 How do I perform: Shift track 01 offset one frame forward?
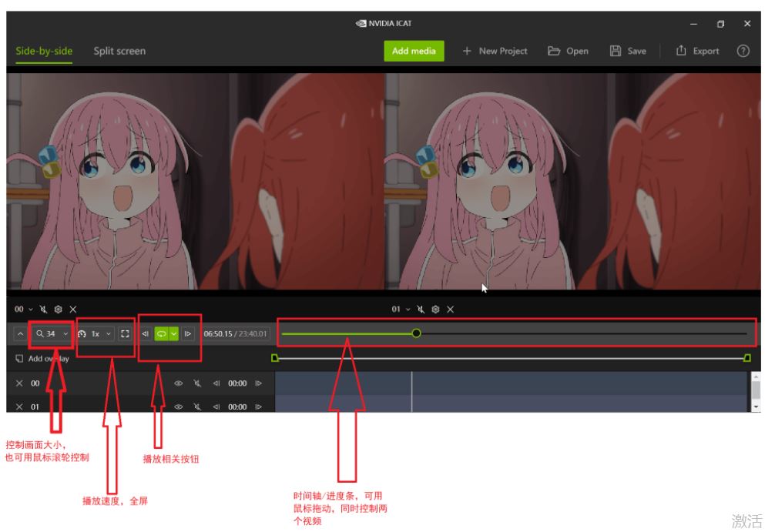click(259, 407)
